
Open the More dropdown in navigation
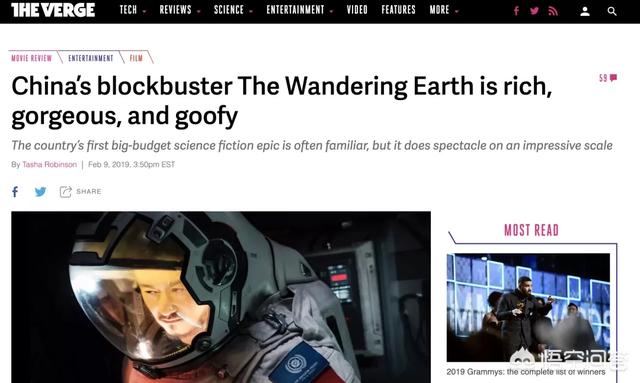click(444, 10)
